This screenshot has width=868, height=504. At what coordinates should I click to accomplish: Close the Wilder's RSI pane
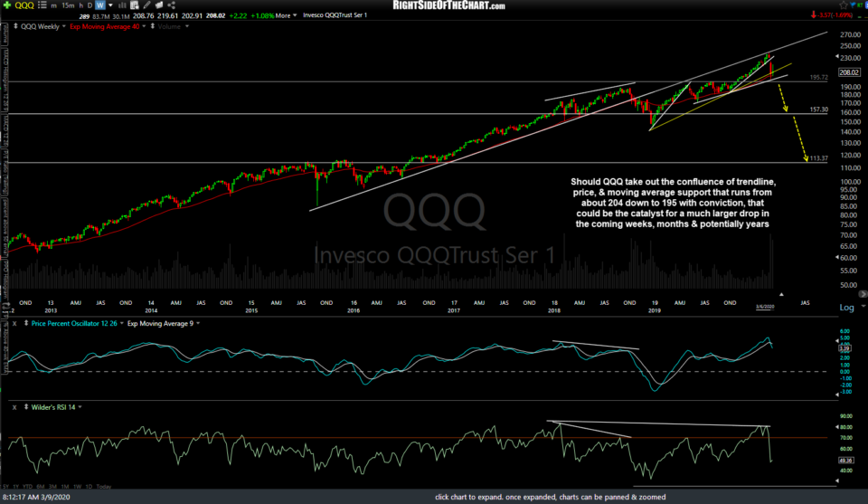[14, 407]
